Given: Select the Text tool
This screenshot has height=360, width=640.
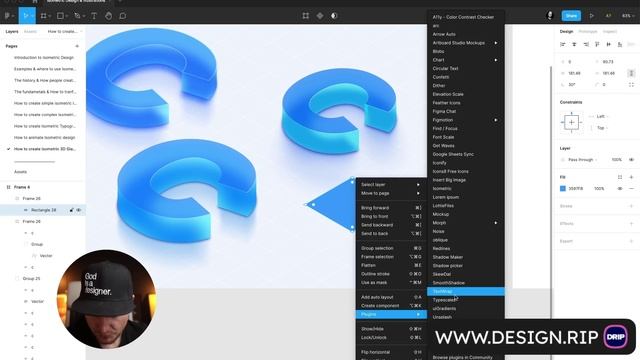Looking at the screenshot, I should 94,16.
